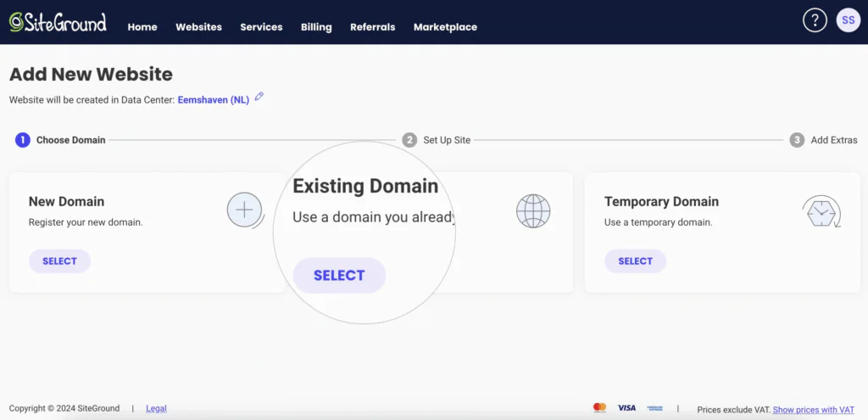Edit data center using pencil icon

[259, 98]
